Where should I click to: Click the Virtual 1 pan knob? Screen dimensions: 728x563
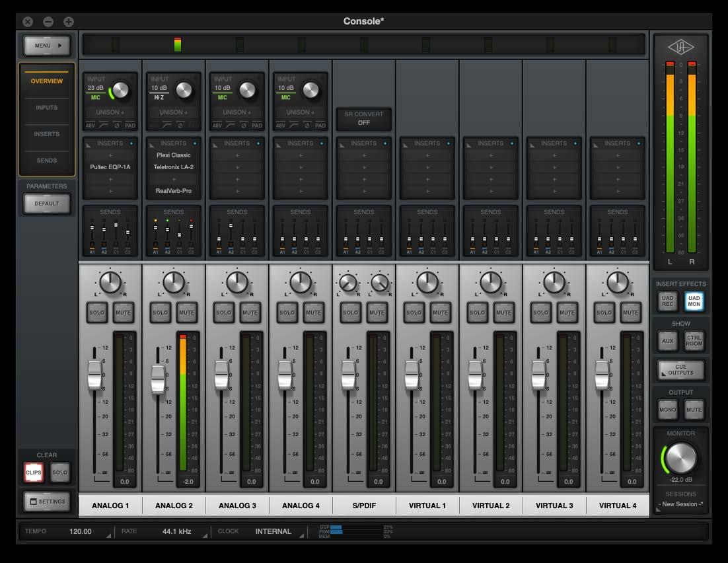coord(427,282)
